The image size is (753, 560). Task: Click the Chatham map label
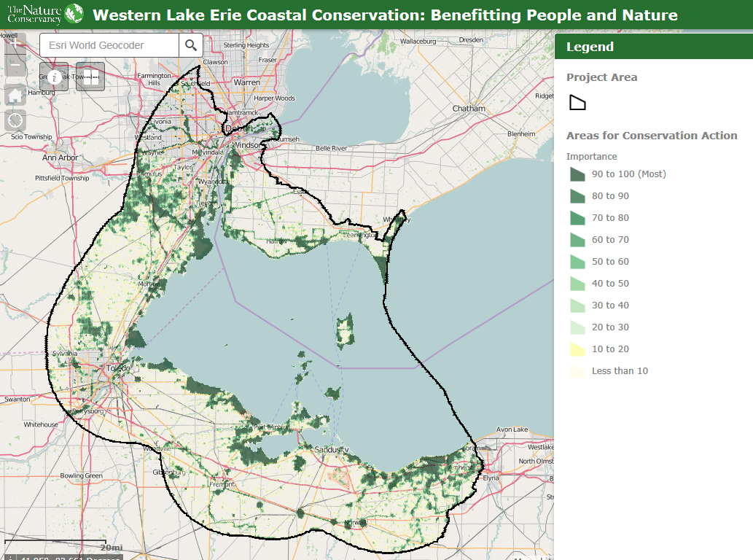click(x=469, y=109)
